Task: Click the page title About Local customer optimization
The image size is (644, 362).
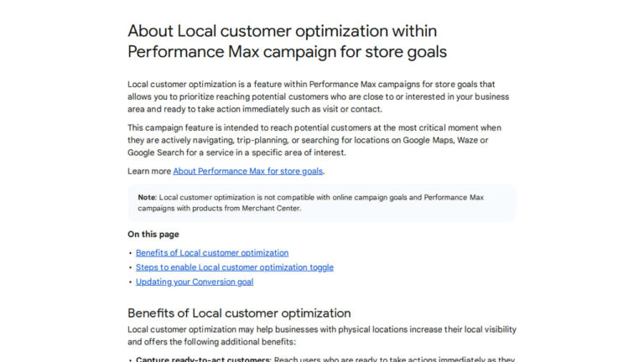Action: point(287,41)
